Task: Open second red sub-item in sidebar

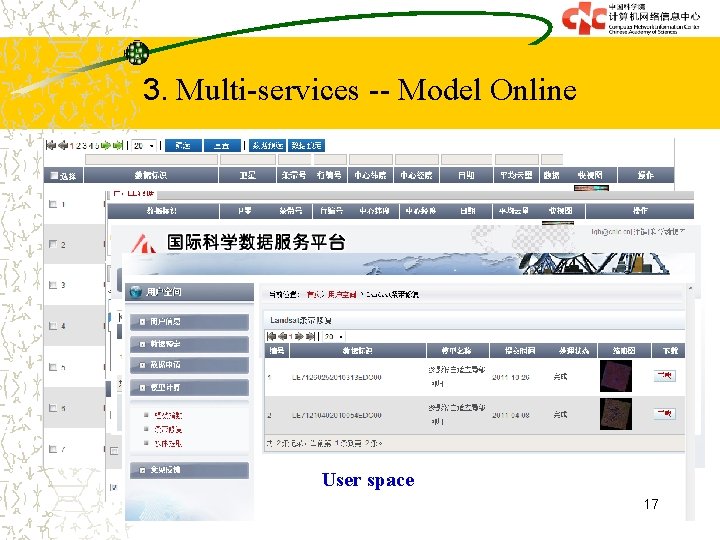Action: coord(168,429)
